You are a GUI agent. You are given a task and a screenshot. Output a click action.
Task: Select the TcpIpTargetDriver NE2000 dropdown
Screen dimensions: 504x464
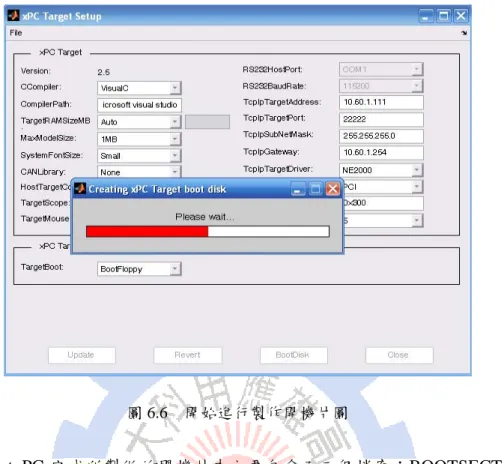coord(381,170)
